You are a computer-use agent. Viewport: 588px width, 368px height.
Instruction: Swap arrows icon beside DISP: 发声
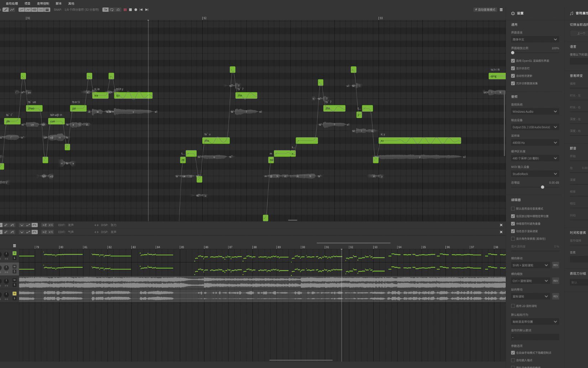pos(97,232)
